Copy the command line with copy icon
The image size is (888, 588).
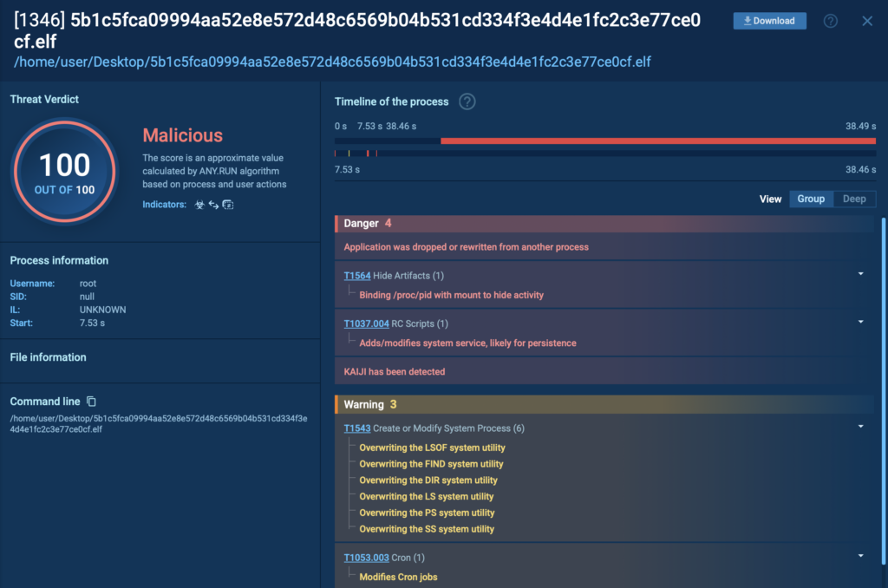[x=91, y=402]
